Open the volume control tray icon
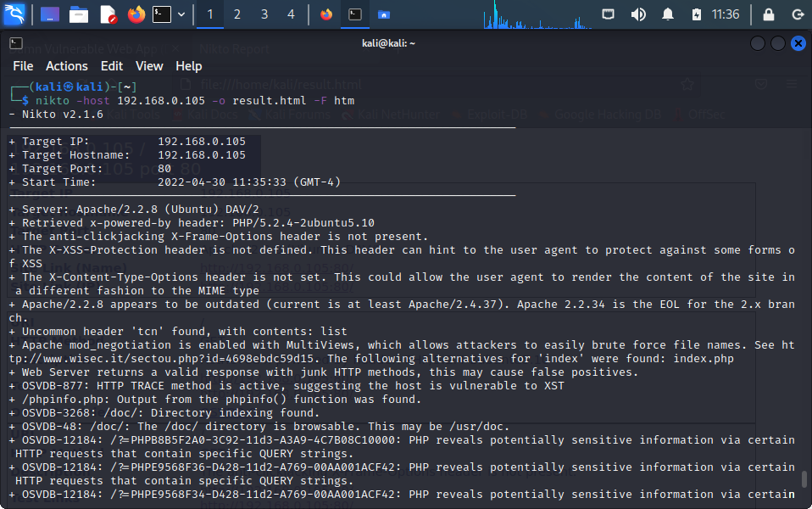The width and height of the screenshot is (812, 509). [638, 14]
